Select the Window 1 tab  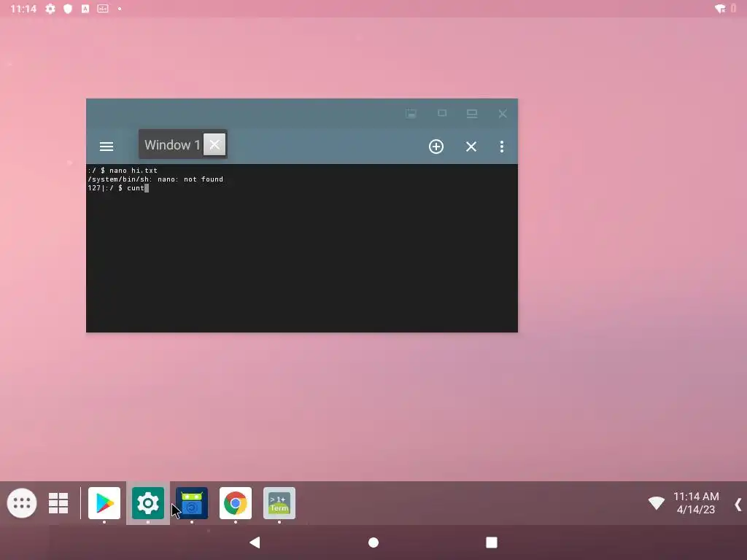click(x=172, y=145)
